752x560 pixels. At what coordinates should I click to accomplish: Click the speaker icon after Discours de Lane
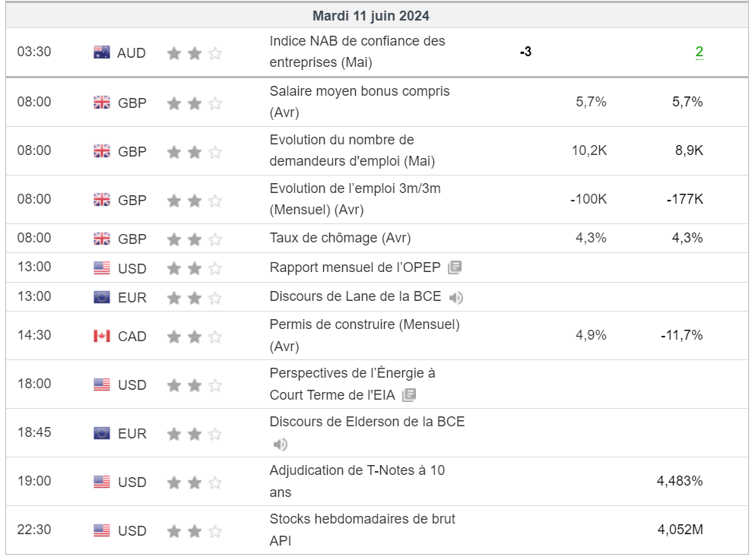click(456, 297)
